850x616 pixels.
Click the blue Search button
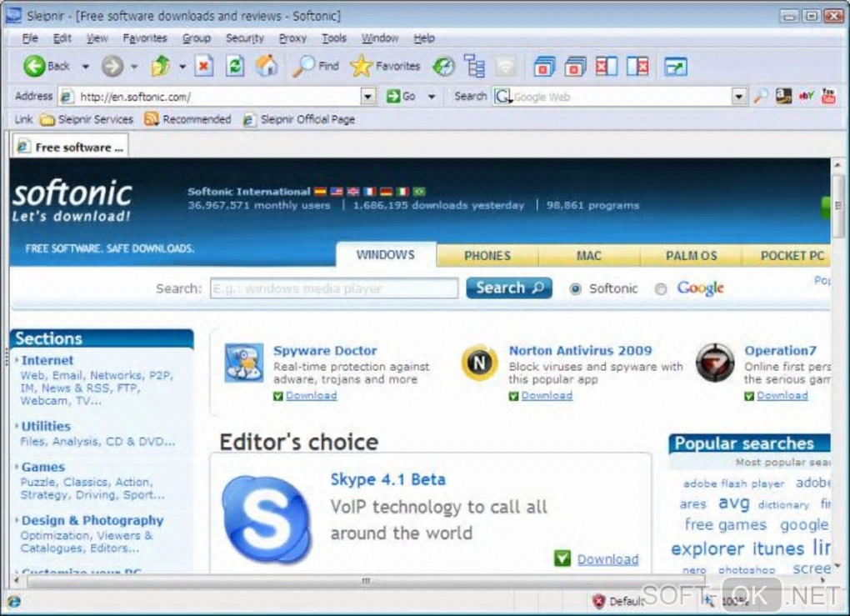pyautogui.click(x=509, y=288)
